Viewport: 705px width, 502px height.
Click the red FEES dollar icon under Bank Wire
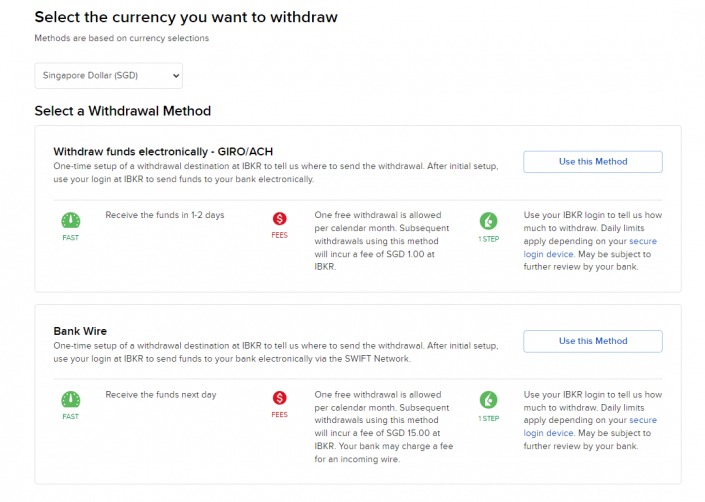[279, 399]
